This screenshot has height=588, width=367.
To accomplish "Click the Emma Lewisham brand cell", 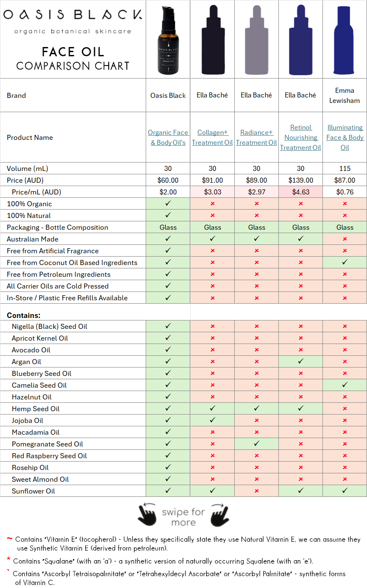I will coord(345,95).
